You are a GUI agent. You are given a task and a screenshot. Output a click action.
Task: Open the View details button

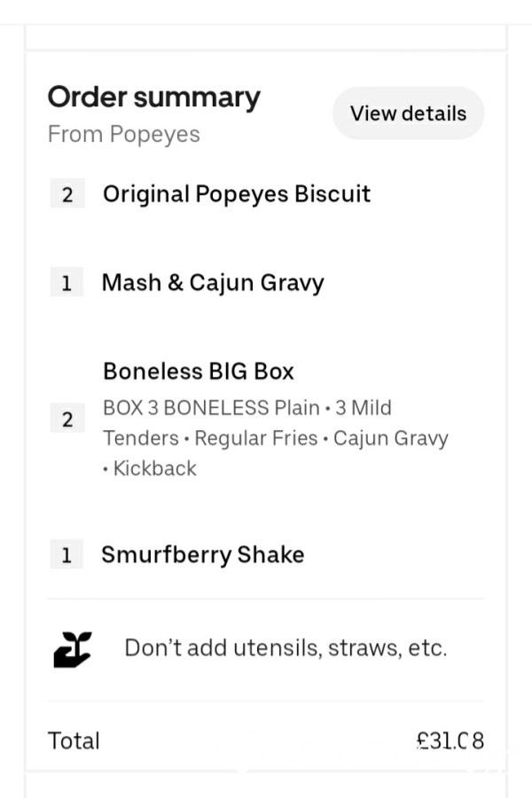pos(408,113)
